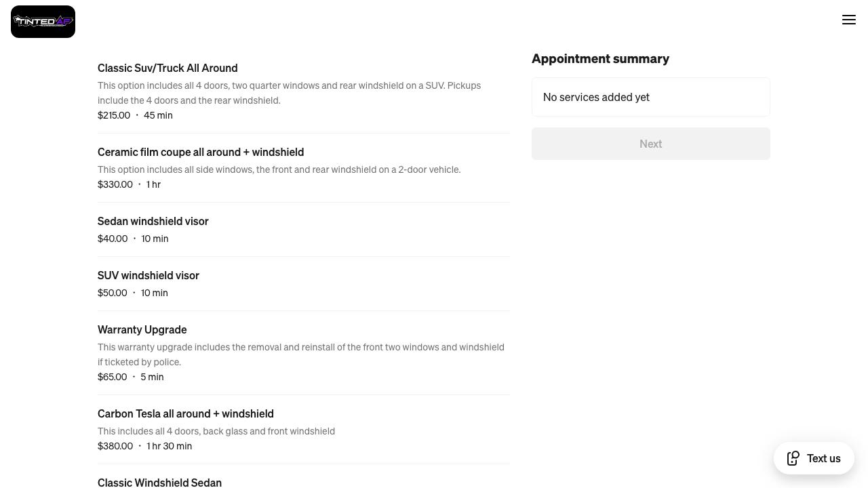
Task: Click the $40.00 price on Sedan visor
Action: tap(113, 238)
